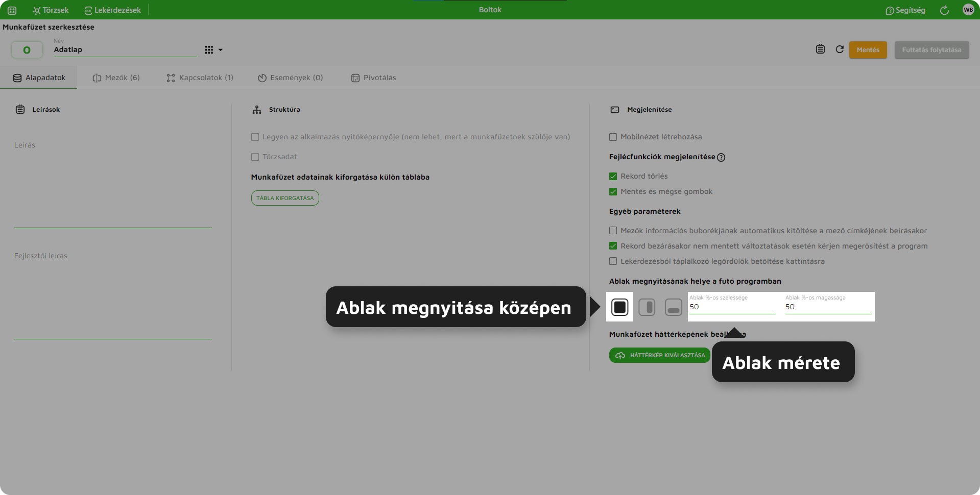
Task: Toggle Lekérdezésből táplálkozó legördülők betöltése checkbox
Action: [613, 261]
